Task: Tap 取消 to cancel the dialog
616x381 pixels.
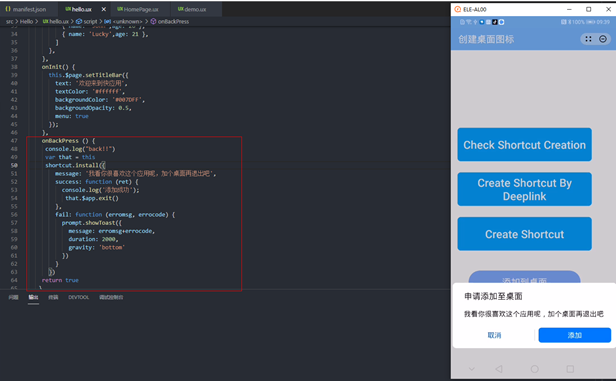Action: tap(494, 335)
